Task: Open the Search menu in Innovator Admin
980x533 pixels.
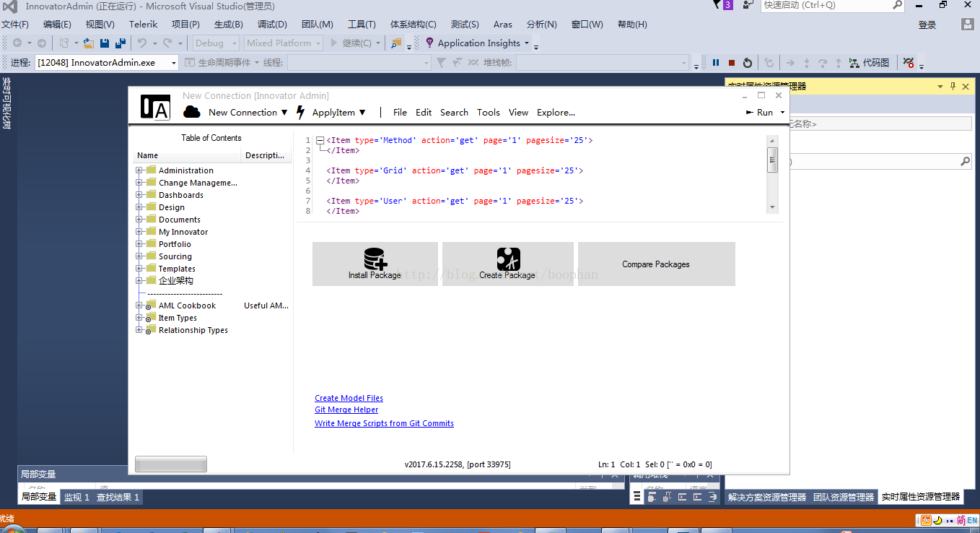Action: (454, 113)
